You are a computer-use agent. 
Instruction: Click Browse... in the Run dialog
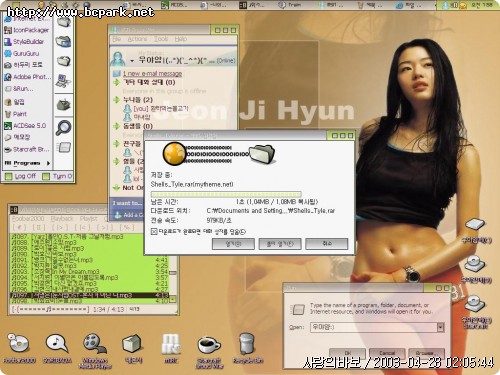pyautogui.click(x=426, y=353)
